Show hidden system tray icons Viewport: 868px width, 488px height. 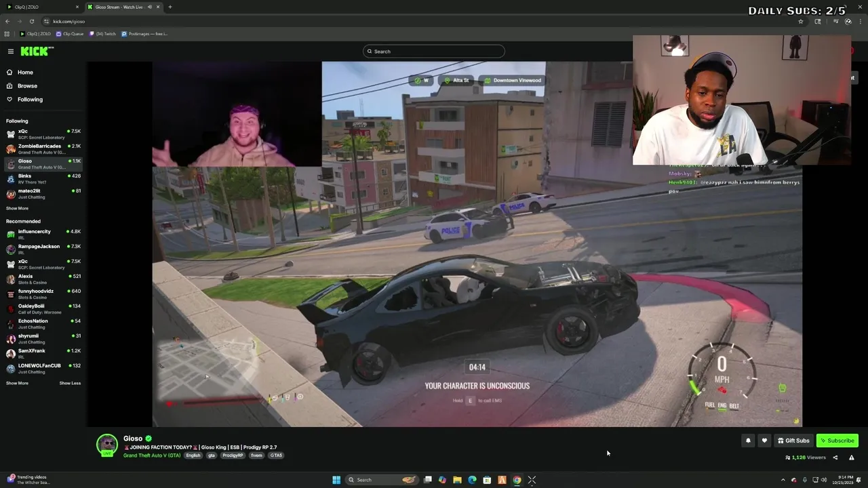783,480
